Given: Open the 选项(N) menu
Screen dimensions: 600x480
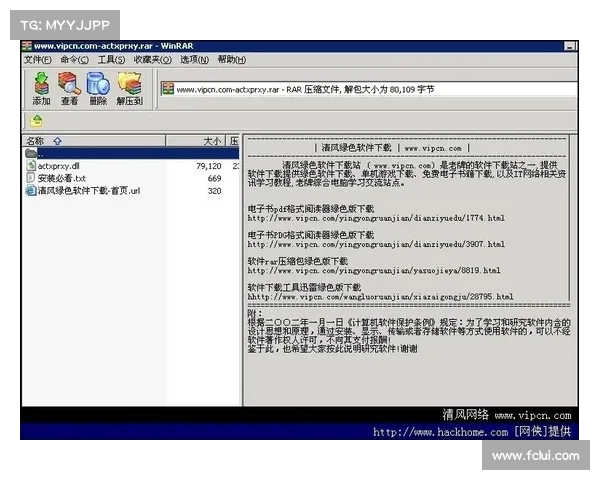Looking at the screenshot, I should click(194, 60).
